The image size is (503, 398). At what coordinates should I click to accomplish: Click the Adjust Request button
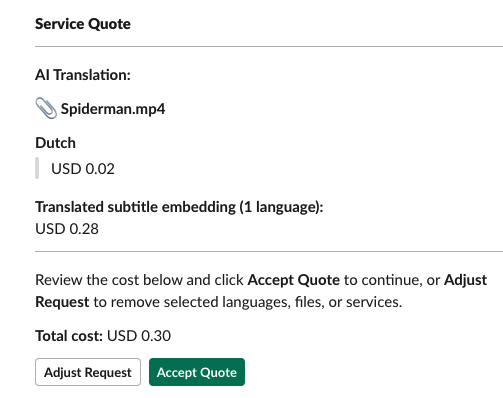pyautogui.click(x=88, y=372)
